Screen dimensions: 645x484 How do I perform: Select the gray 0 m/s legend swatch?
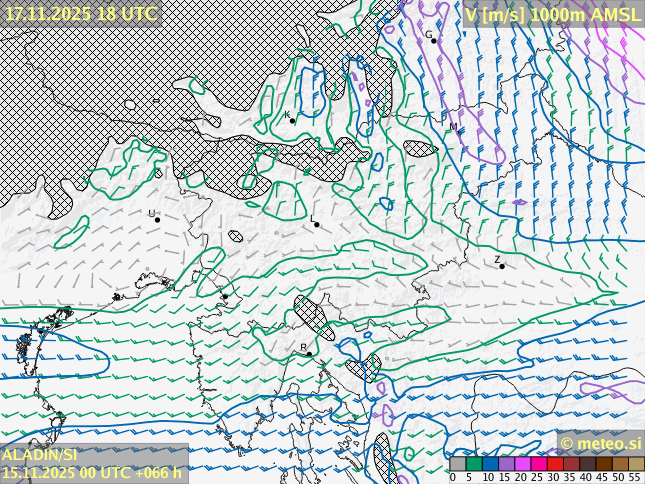458,463
